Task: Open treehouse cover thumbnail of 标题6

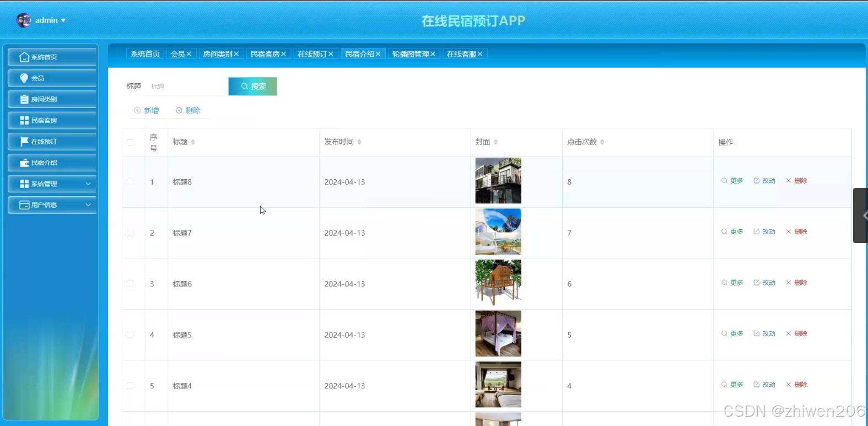Action: coord(498,283)
